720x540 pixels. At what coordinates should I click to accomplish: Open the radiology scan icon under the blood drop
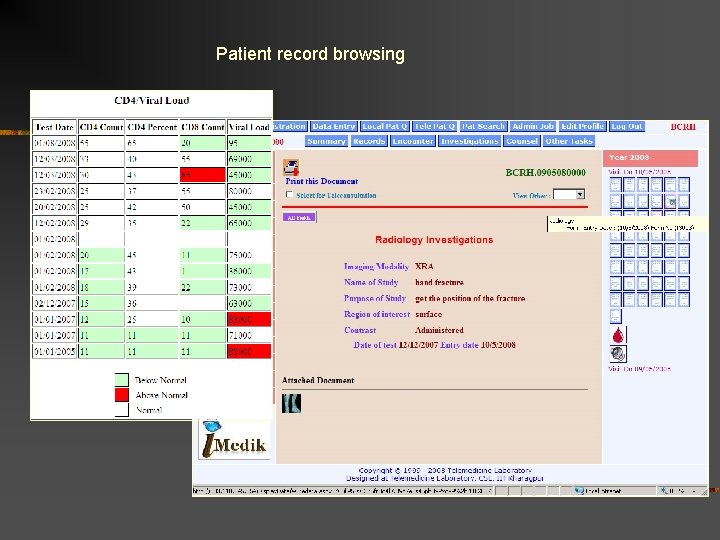click(x=619, y=354)
